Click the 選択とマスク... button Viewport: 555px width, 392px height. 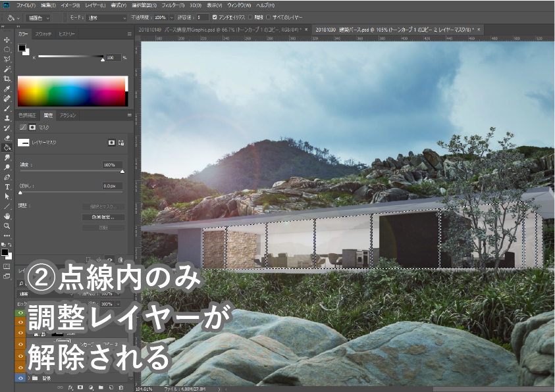(103, 207)
